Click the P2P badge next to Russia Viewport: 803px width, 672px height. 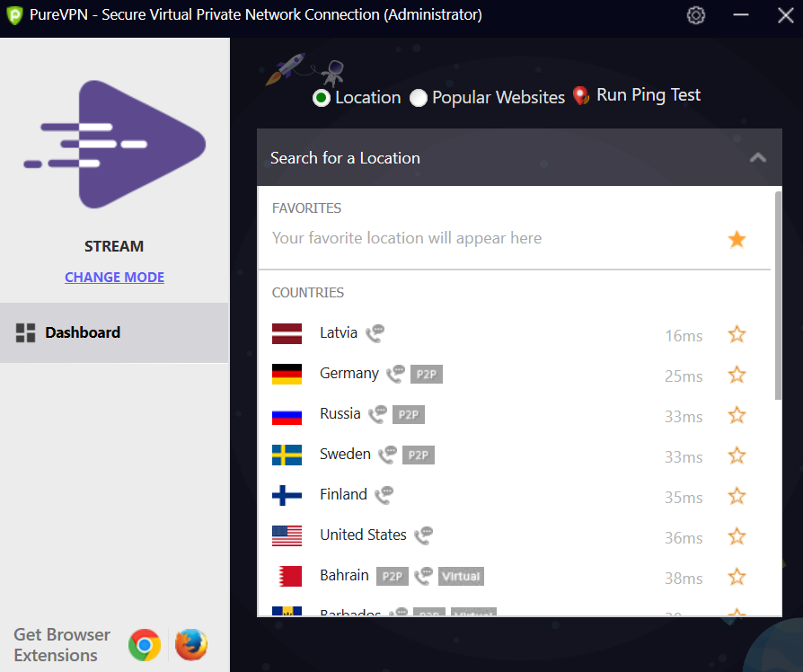pyautogui.click(x=409, y=415)
